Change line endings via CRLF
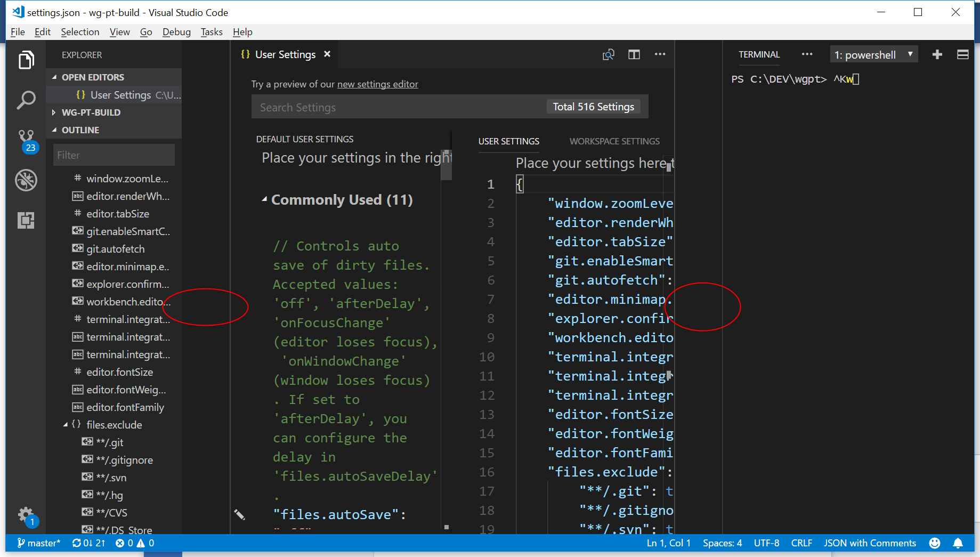 tap(801, 543)
